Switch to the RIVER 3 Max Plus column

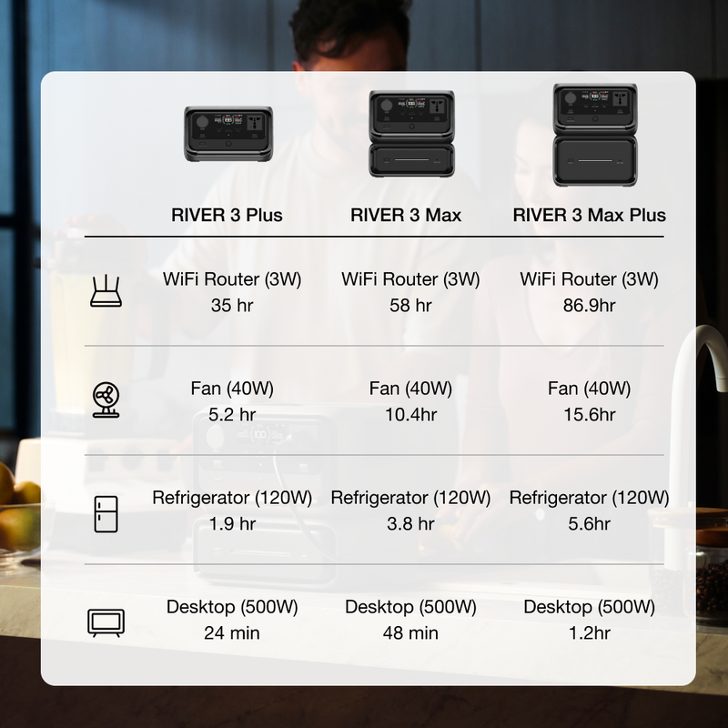click(590, 216)
